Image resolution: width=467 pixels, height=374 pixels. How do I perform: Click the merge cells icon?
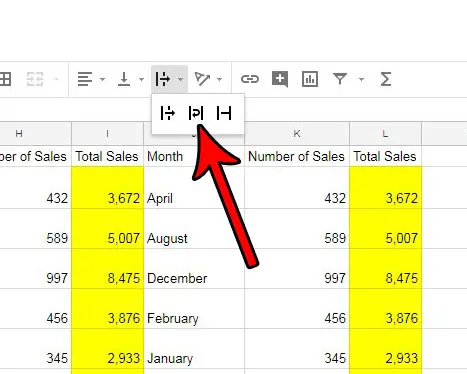tap(35, 79)
